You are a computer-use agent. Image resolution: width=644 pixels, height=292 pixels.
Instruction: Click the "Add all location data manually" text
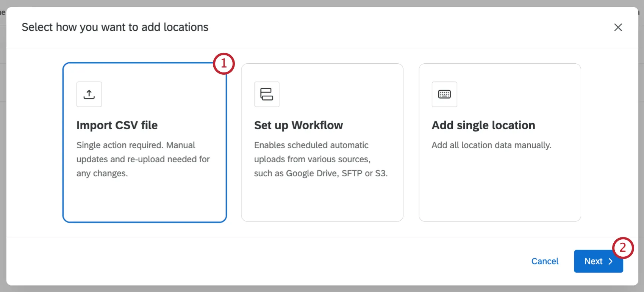[x=491, y=145]
